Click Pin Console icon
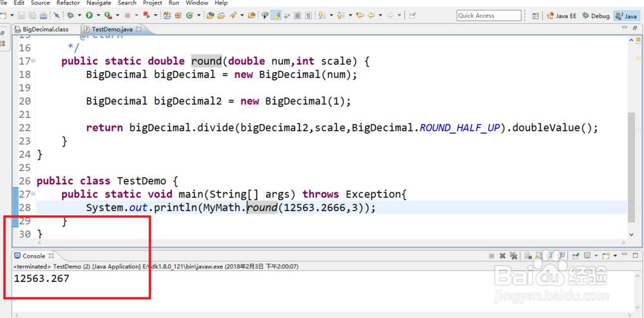644x318 pixels. tap(575, 256)
